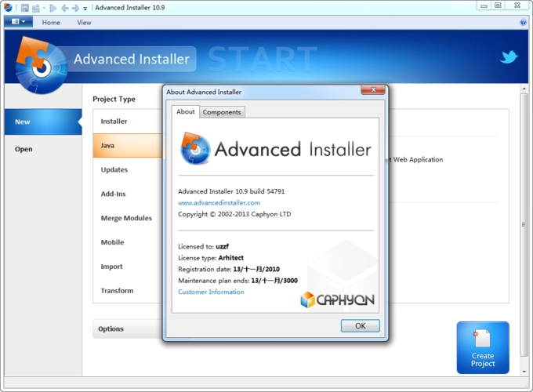Image resolution: width=533 pixels, height=392 pixels.
Task: Open the blue application menu button
Action: (x=18, y=22)
